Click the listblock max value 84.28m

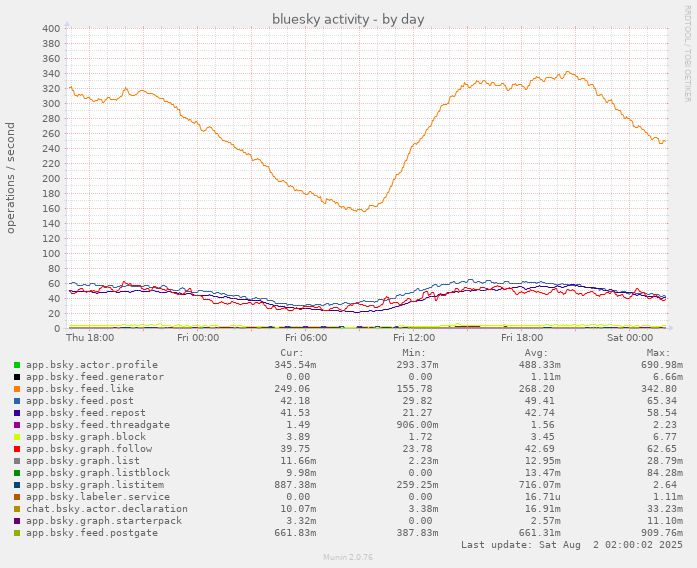665,473
